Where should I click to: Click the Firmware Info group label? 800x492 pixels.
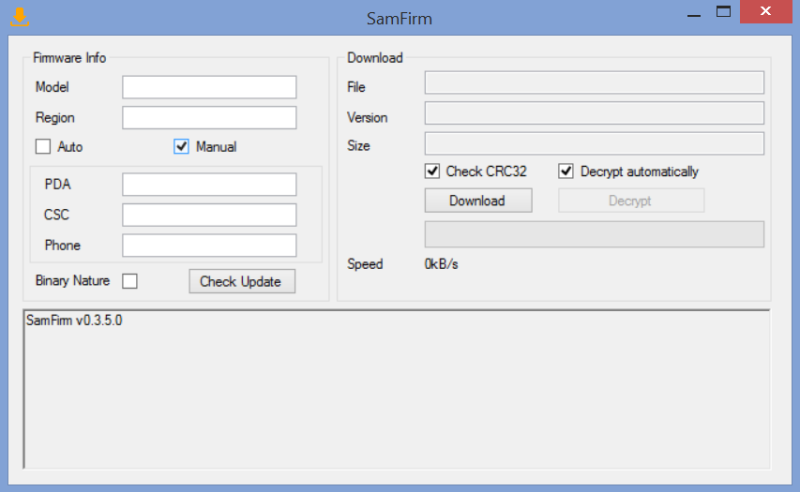[69, 58]
